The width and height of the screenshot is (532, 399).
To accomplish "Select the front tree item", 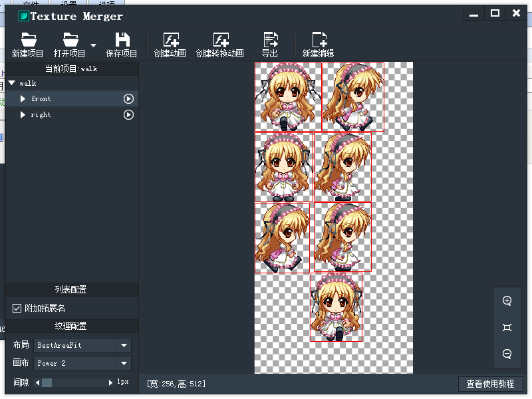I will coord(72,98).
